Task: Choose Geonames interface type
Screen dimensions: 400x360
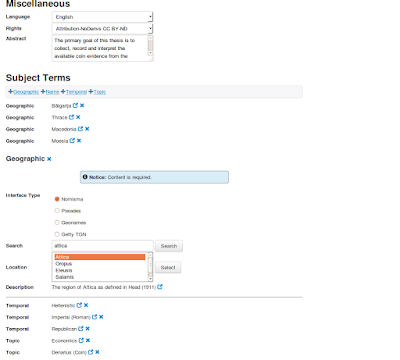Action: coord(57,222)
